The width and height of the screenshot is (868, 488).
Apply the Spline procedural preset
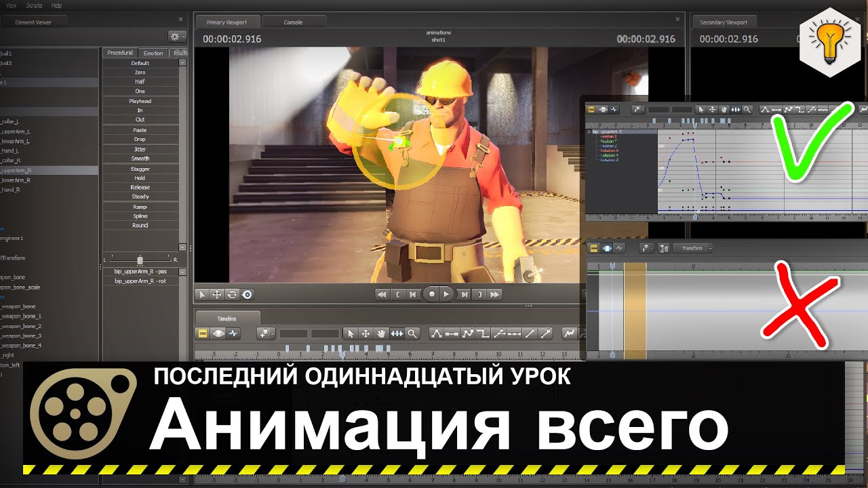[140, 216]
